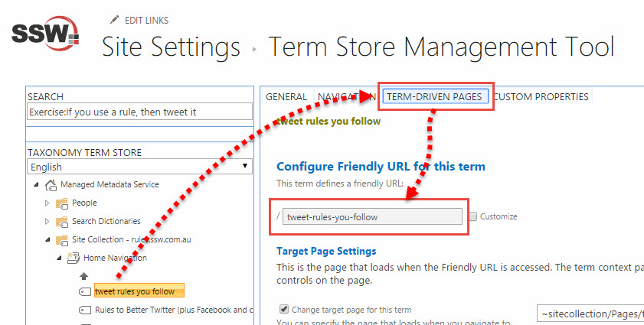Click the tag icon beside 'tweet rules you follow'

[x=85, y=291]
